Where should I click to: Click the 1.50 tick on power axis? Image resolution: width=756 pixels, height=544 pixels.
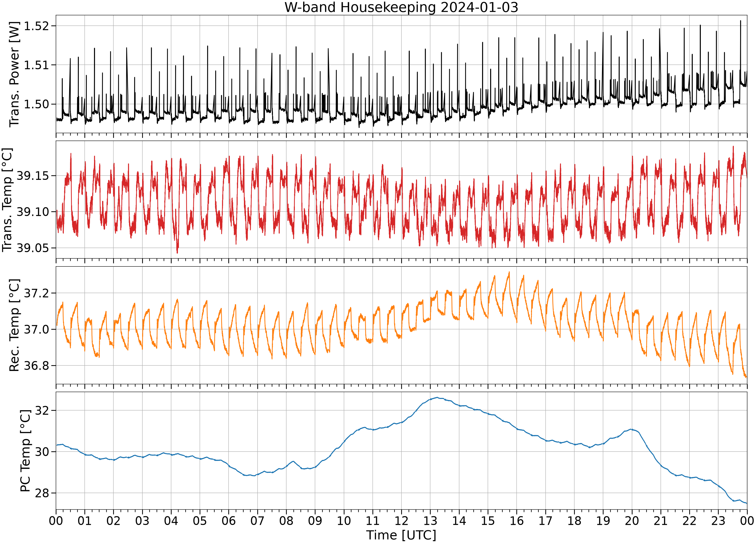(36, 104)
